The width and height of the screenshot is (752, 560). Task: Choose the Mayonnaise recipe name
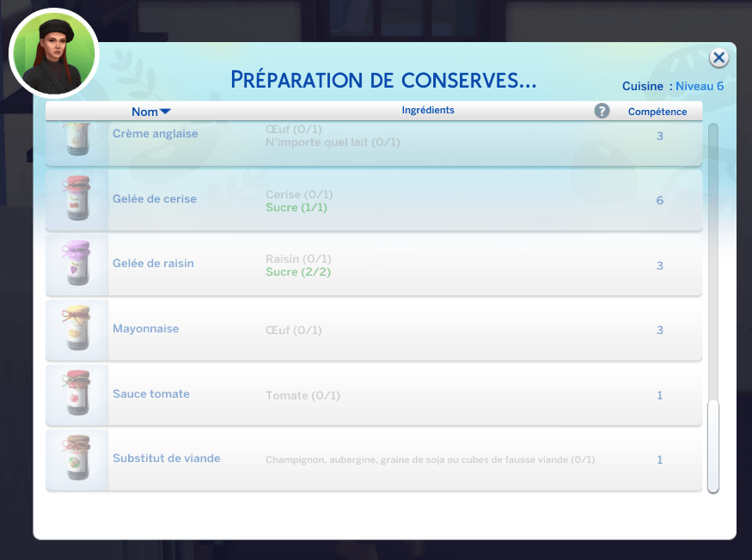pos(146,328)
